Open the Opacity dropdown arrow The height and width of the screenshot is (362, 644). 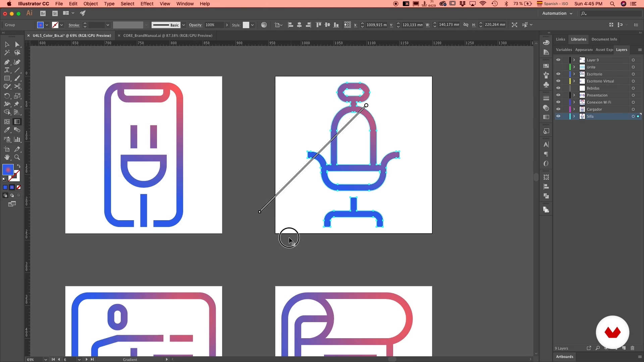pyautogui.click(x=227, y=25)
